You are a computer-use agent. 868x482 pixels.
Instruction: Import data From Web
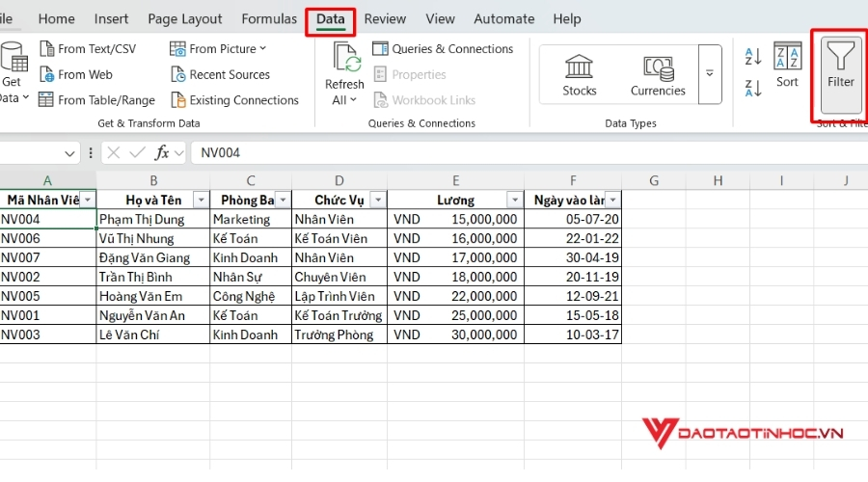tap(76, 74)
